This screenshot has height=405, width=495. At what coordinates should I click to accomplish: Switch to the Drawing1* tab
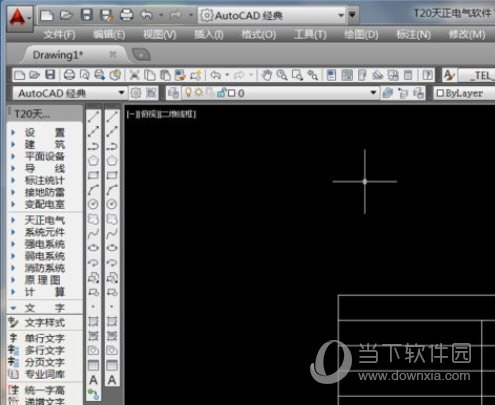point(58,55)
